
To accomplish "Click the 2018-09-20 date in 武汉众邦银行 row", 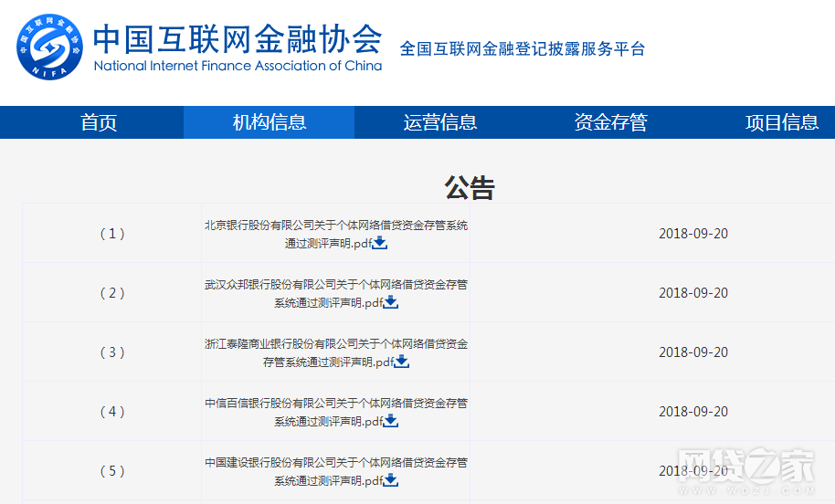I will 692,293.
